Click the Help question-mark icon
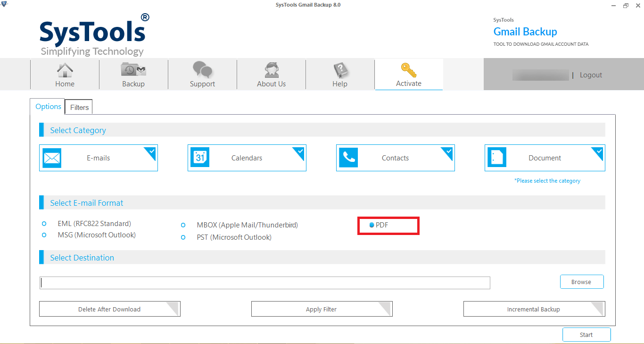 click(339, 71)
